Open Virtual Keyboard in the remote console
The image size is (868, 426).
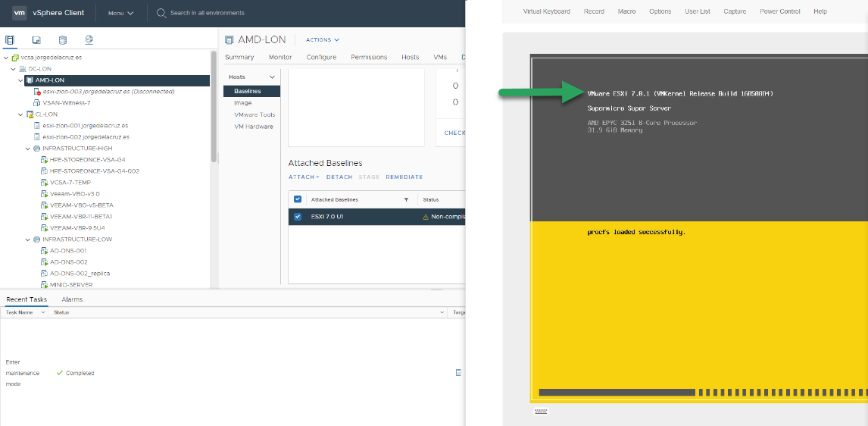[546, 11]
